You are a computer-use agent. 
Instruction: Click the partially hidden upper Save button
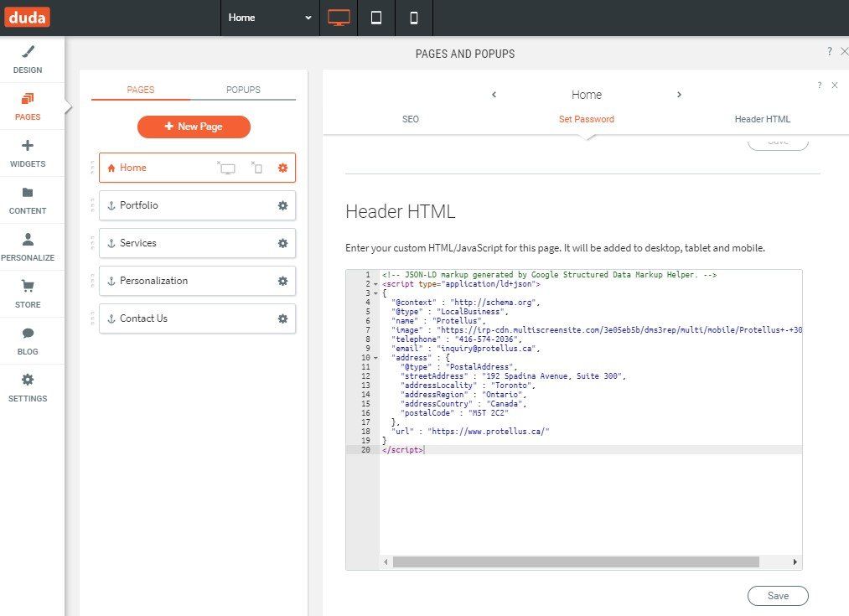point(778,143)
